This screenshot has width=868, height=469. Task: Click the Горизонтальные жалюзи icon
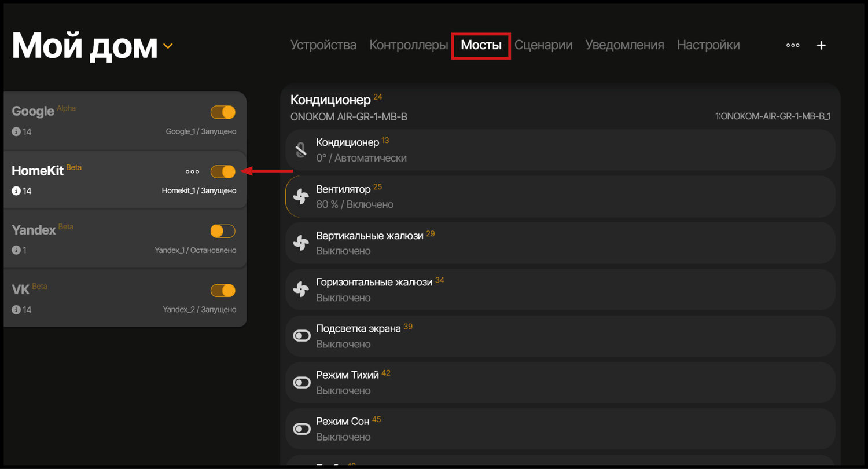point(301,290)
